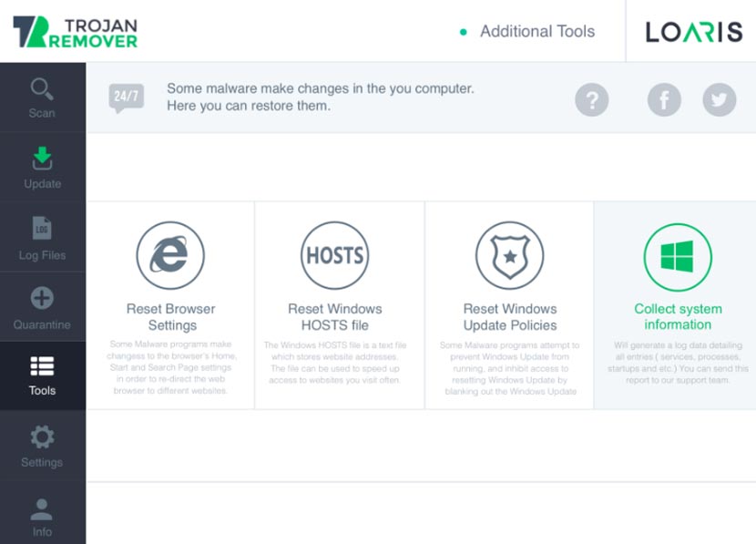756x544 pixels.
Task: Click the Internet Explorer browser reset icon
Action: (170, 256)
